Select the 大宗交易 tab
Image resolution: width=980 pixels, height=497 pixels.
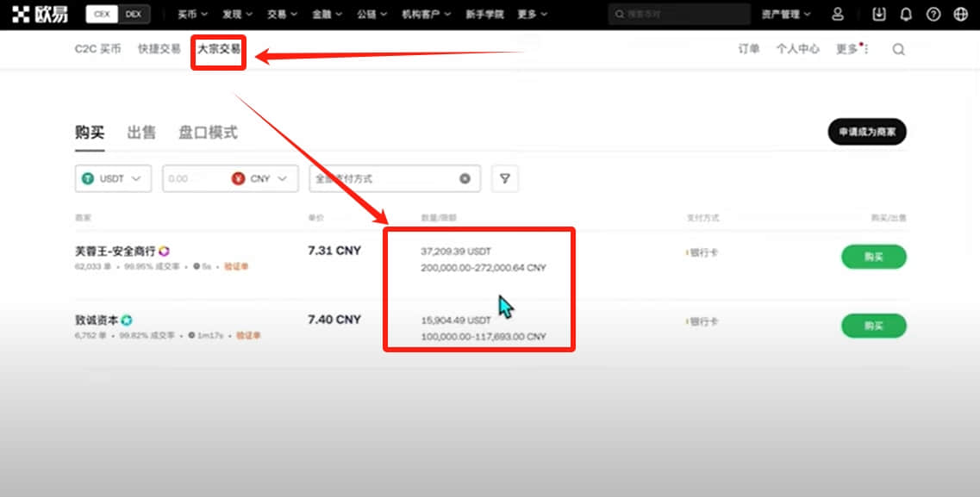point(219,49)
